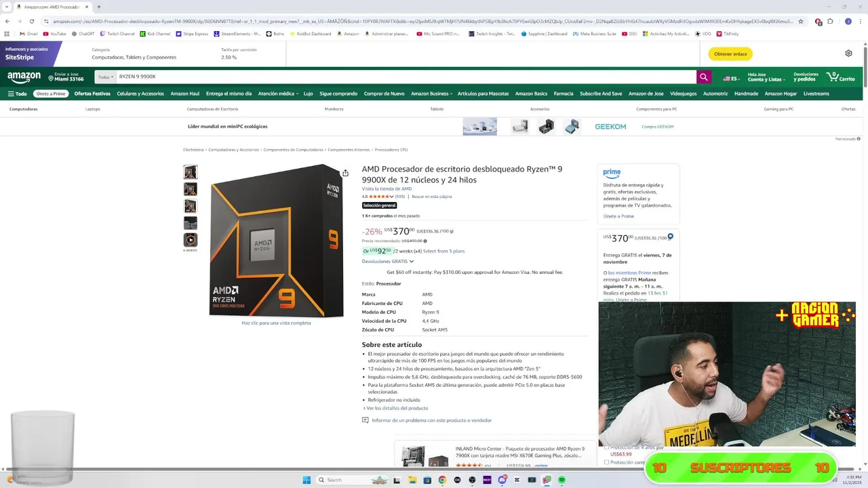This screenshot has height=488, width=868.
Task: Expand Devoluciones GRATIS details
Action: tap(387, 261)
